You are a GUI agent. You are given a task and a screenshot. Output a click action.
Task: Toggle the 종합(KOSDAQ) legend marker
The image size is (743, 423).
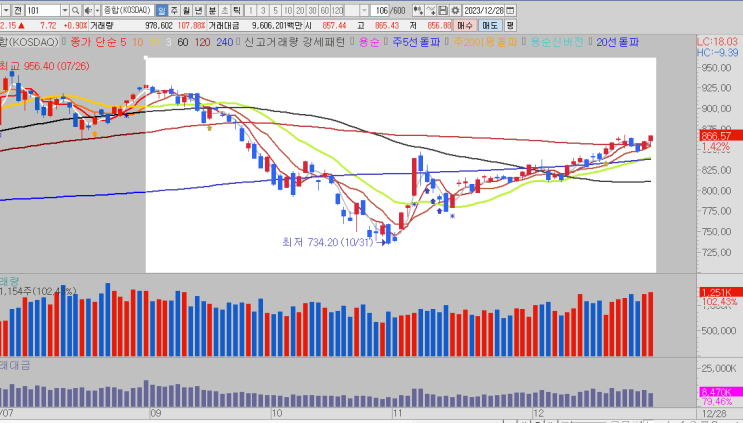(x=63, y=42)
